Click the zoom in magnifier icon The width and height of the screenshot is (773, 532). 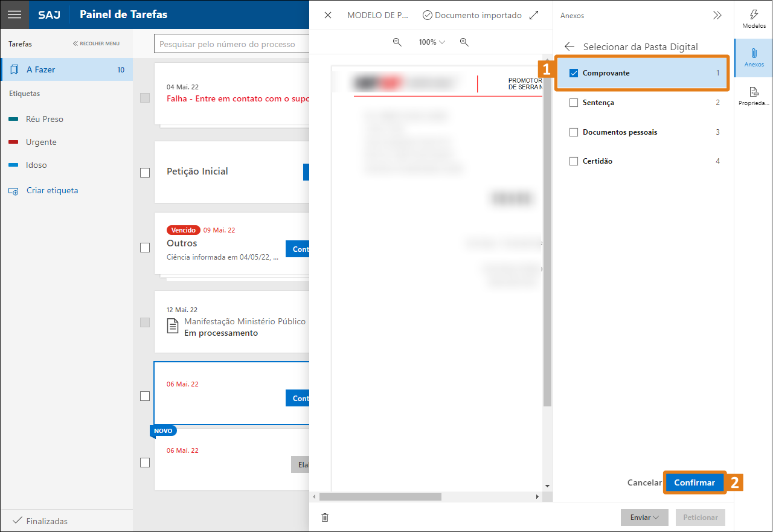click(x=464, y=42)
